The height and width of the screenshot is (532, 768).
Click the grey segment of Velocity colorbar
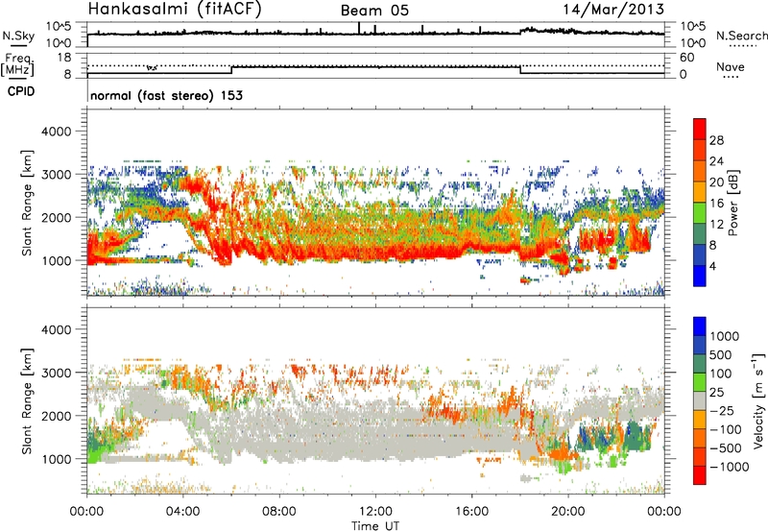click(700, 400)
